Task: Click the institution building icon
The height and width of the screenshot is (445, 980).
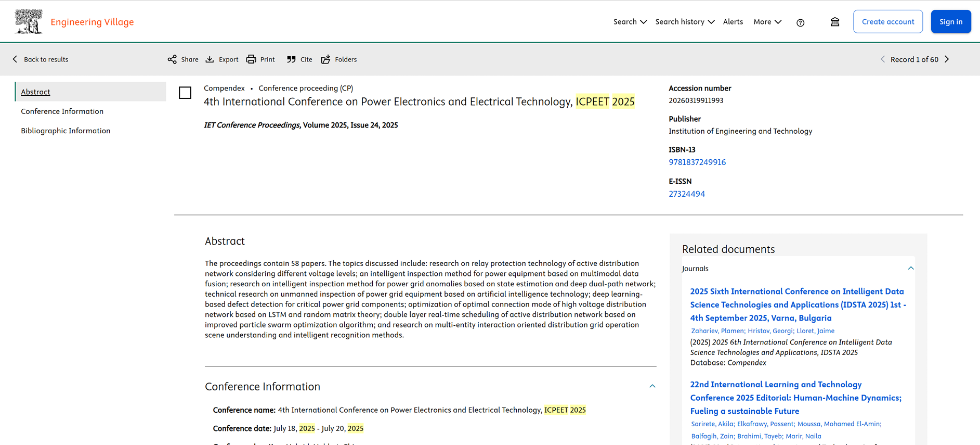Action: coord(835,22)
